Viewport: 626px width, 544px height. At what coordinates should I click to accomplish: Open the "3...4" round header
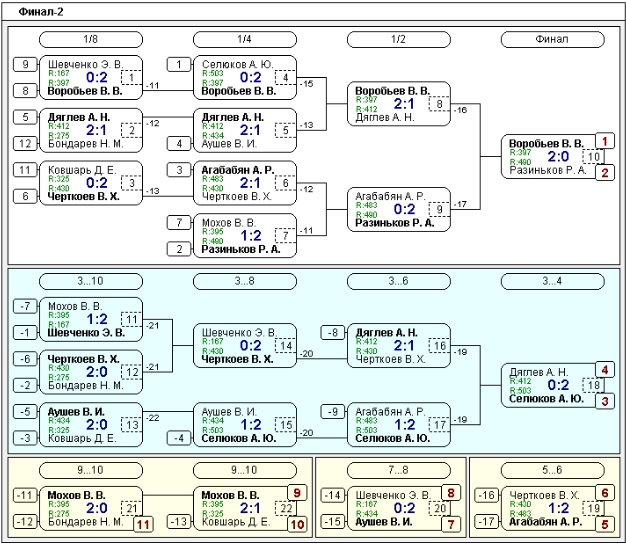[x=553, y=281]
